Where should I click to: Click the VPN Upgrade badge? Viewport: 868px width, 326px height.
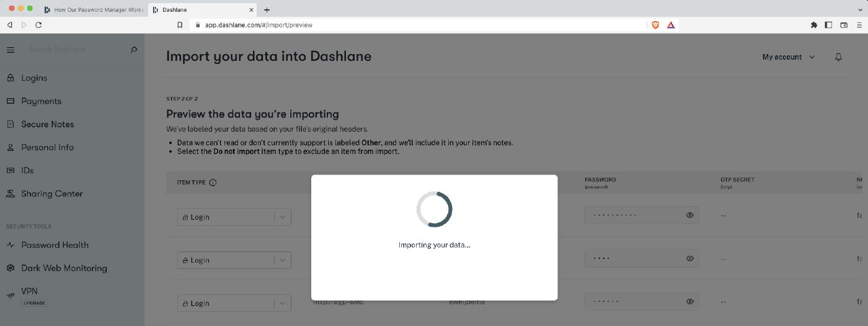tap(35, 303)
